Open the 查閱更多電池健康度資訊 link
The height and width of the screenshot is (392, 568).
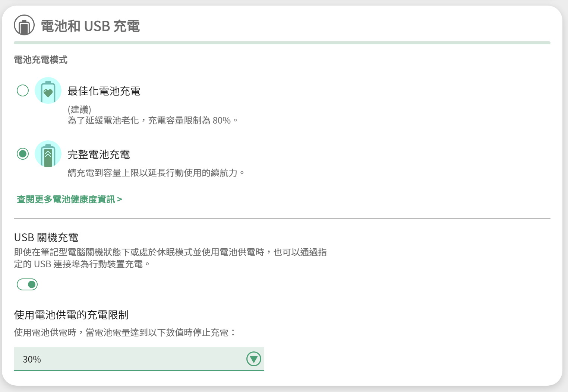[x=69, y=200]
